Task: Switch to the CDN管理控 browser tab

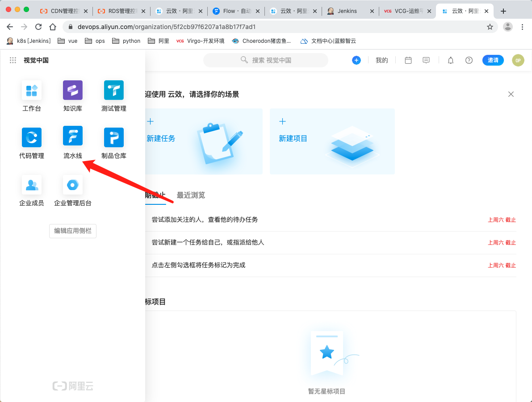Action: (x=64, y=11)
